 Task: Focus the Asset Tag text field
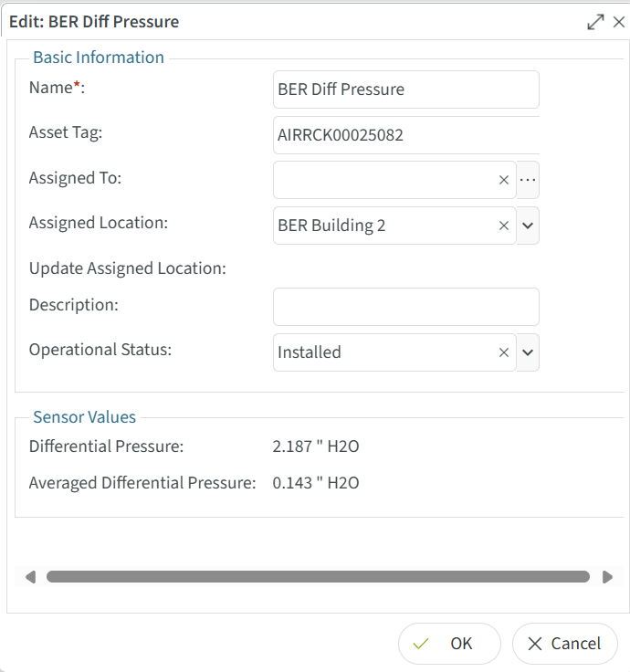[405, 135]
